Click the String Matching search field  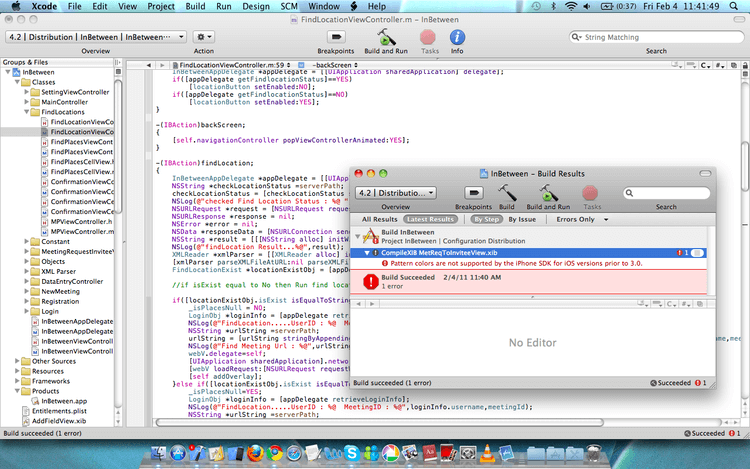pyautogui.click(x=656, y=37)
